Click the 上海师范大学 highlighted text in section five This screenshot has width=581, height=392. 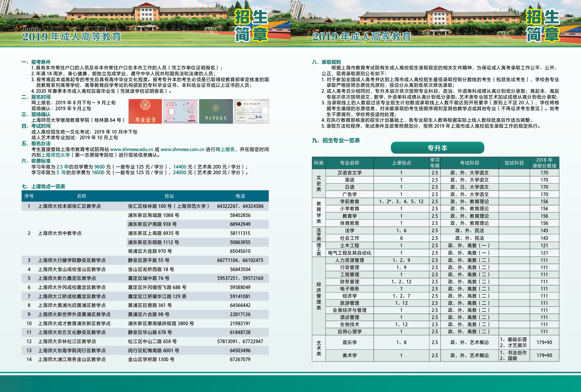[56, 155]
